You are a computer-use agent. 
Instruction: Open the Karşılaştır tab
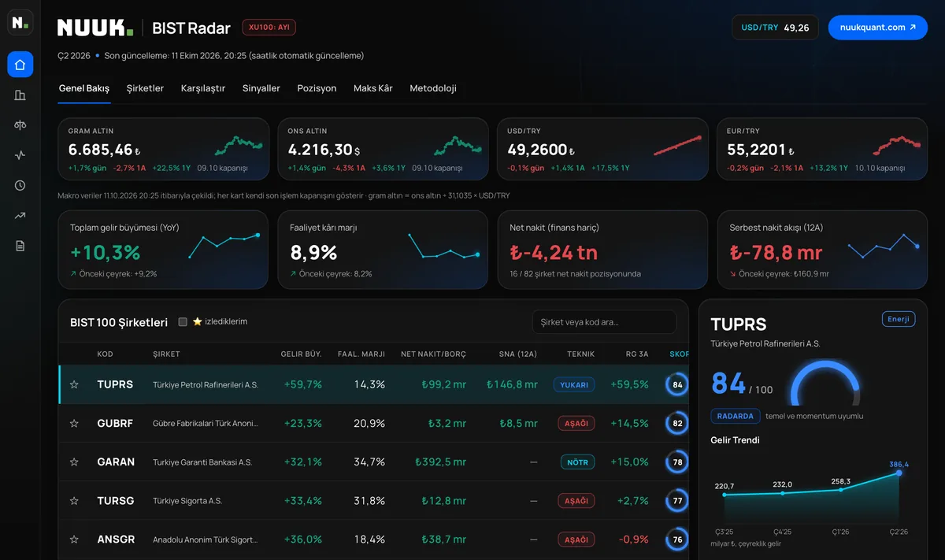tap(203, 88)
